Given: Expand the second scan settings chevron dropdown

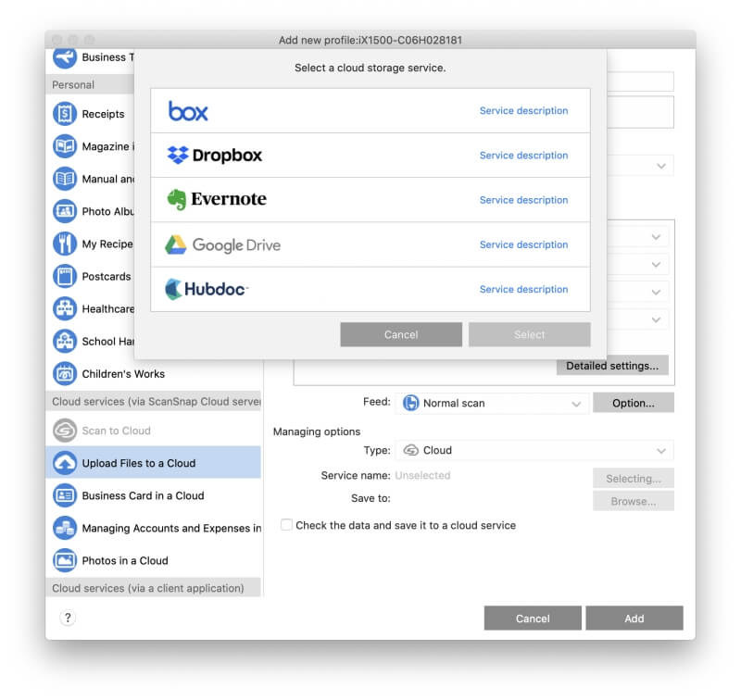Looking at the screenshot, I should [x=656, y=265].
